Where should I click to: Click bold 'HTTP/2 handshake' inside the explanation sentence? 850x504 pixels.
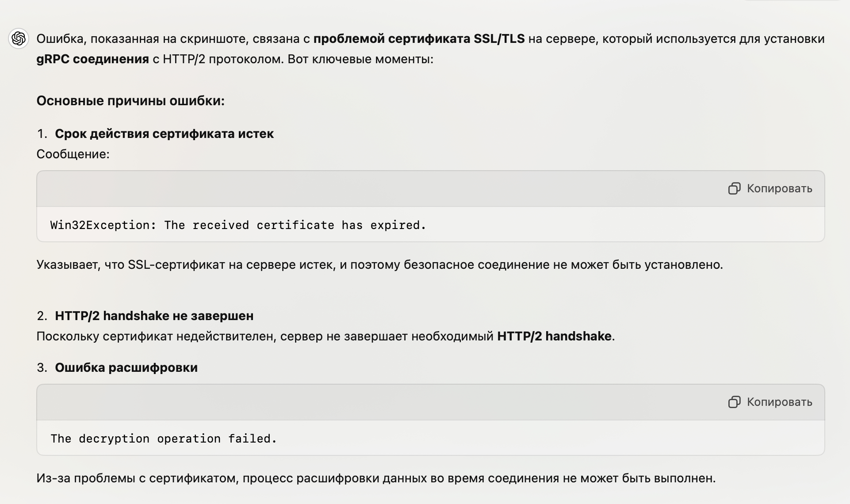click(554, 336)
